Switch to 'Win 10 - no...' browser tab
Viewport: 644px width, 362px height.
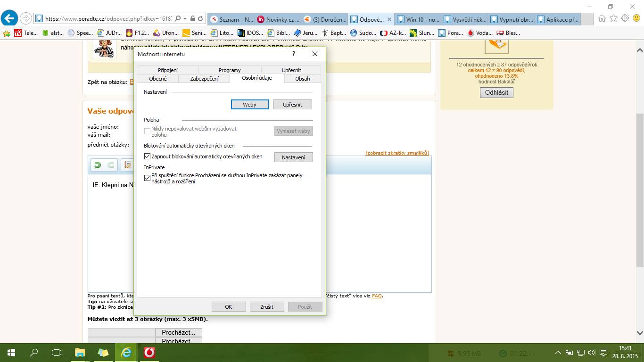pos(418,19)
